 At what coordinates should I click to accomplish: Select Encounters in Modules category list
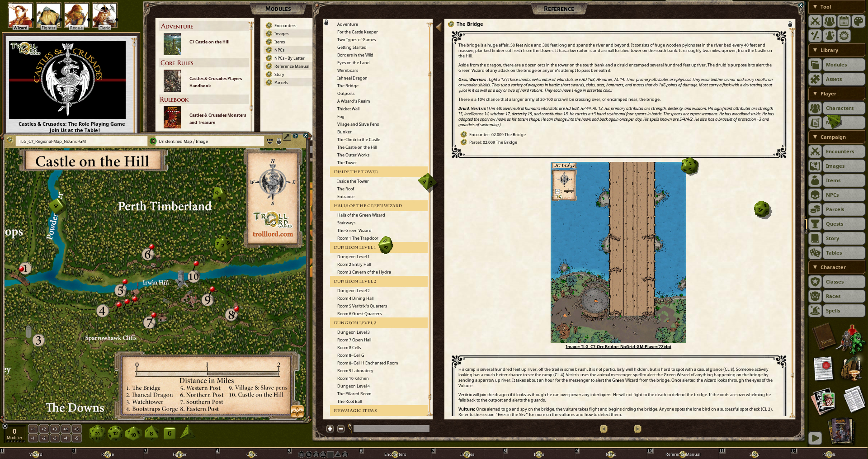tap(288, 26)
